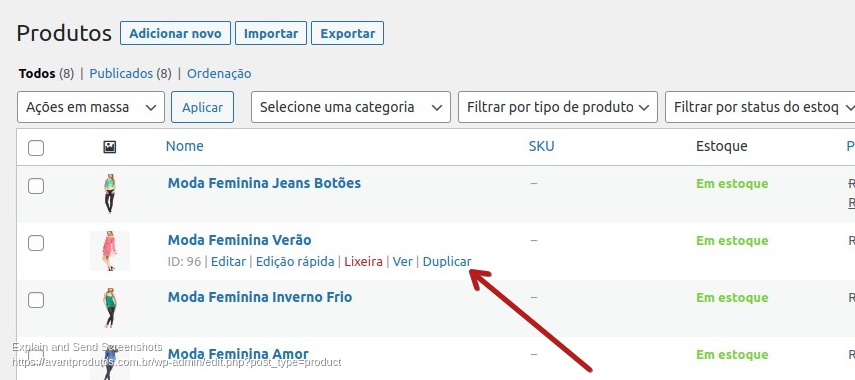855x380 pixels.
Task: Select checkbox beside Moda Feminina Verão
Action: (36, 243)
